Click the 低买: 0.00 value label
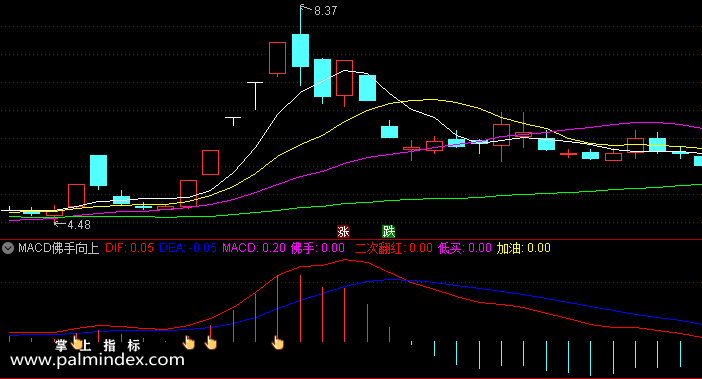Viewport: 702px width, 379px height. point(465,248)
